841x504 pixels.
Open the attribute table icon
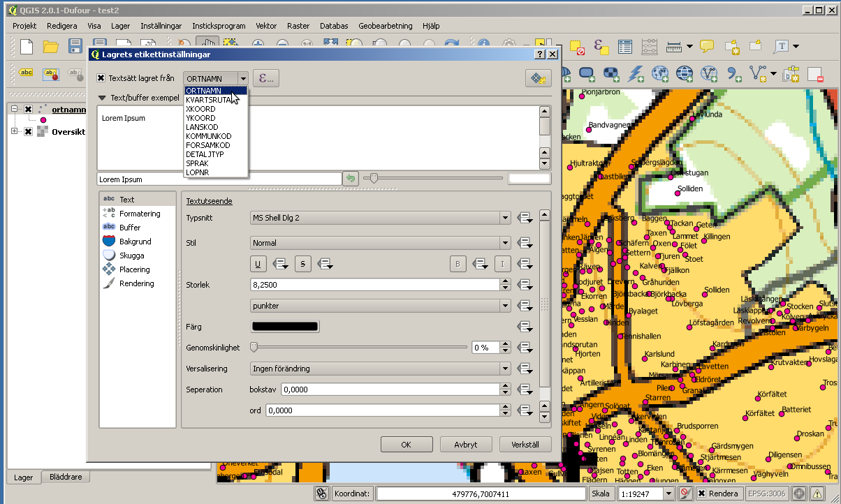tap(625, 47)
